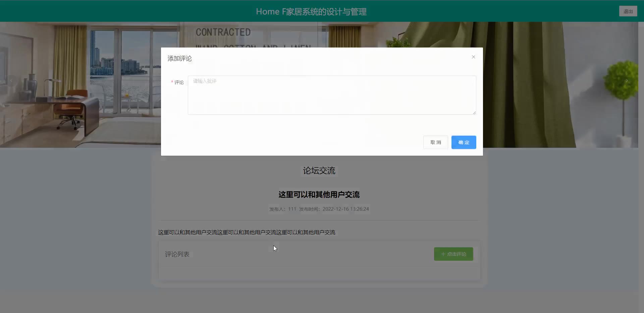Click the green 点击评论 button
644x313 pixels.
pos(453,254)
